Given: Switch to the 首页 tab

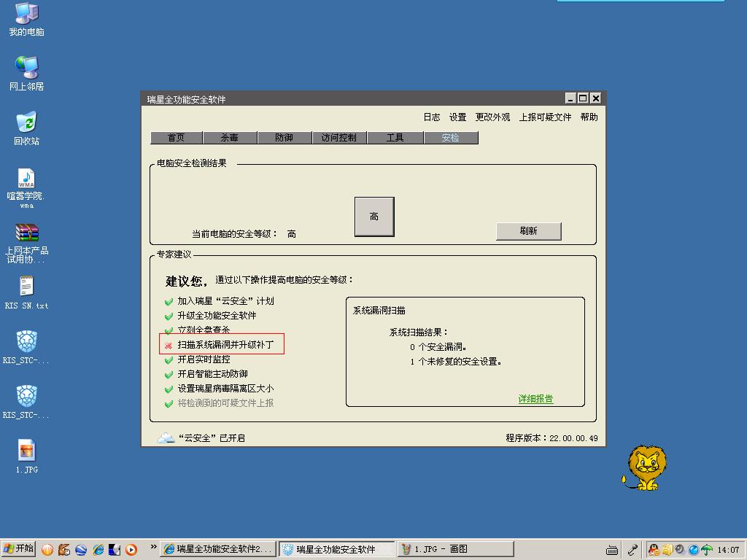Looking at the screenshot, I should pos(177,138).
